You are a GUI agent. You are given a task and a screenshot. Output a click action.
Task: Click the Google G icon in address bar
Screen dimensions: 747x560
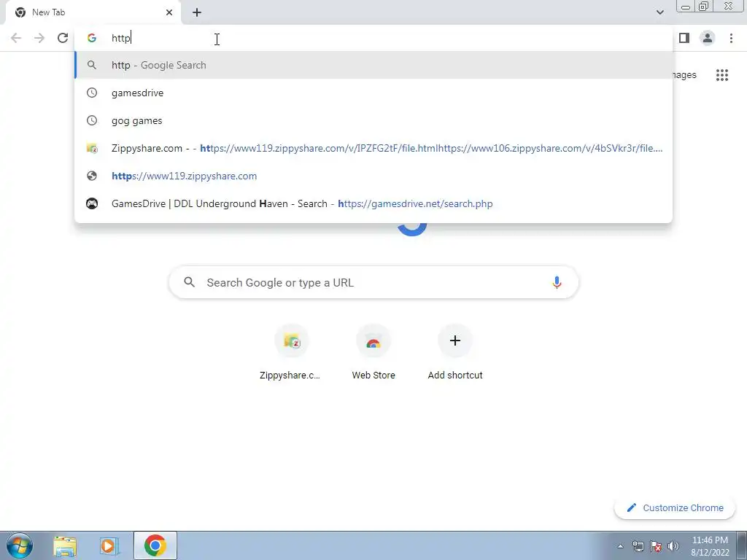(91, 38)
